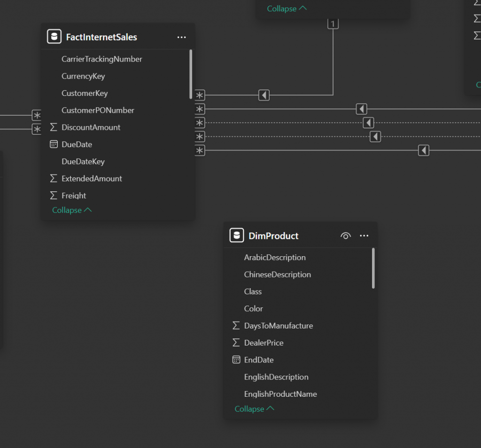The image size is (481, 448).
Task: Collapse the DimProduct table card
Action: 254,409
